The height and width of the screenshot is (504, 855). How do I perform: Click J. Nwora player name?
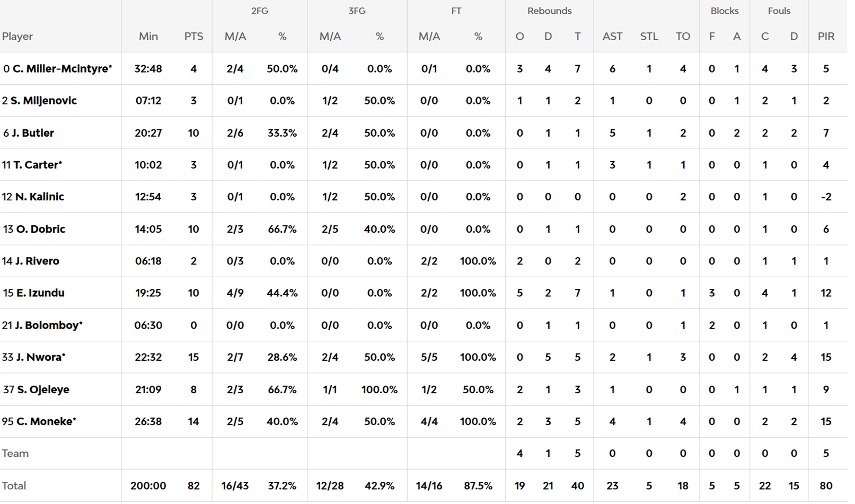(40, 357)
